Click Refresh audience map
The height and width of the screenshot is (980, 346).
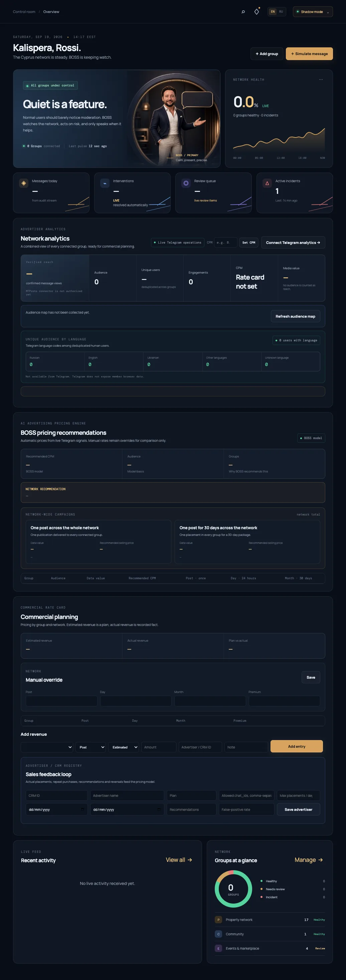pos(295,316)
